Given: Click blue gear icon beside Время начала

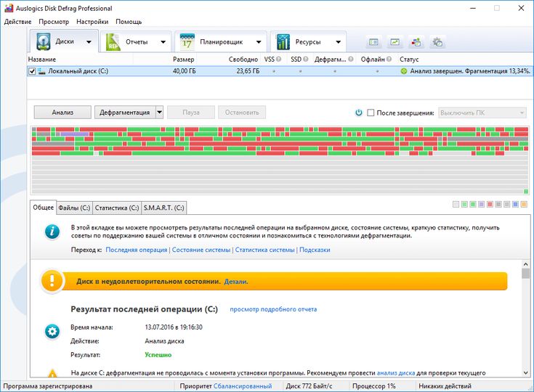Looking at the screenshot, I should (52, 331).
